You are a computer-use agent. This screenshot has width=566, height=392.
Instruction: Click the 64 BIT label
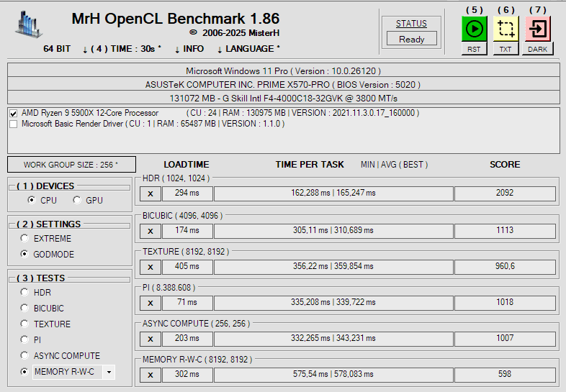(x=57, y=49)
